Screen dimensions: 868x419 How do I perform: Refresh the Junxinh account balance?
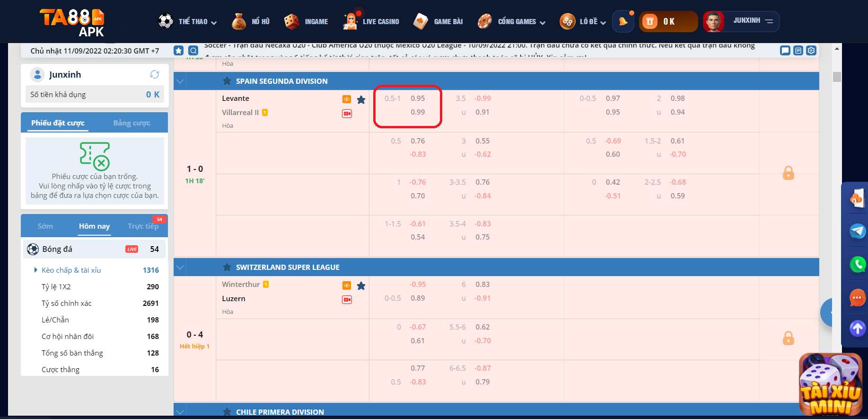154,74
